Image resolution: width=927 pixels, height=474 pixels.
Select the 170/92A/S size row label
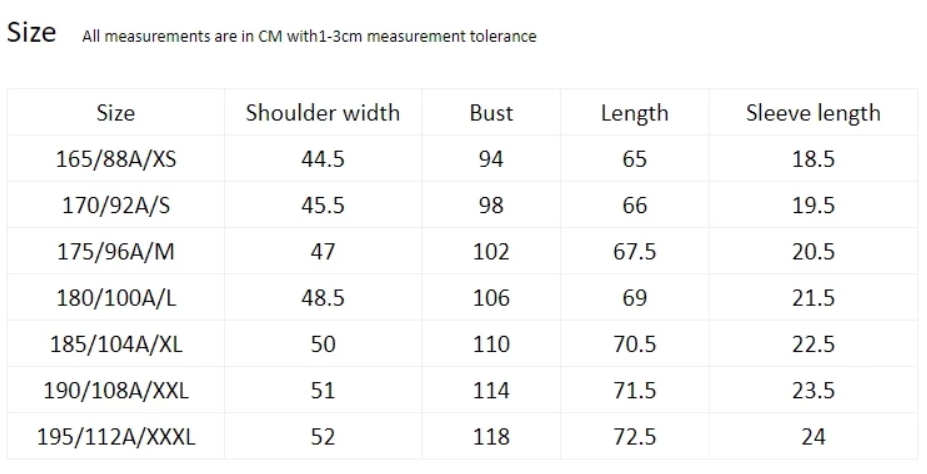(115, 206)
